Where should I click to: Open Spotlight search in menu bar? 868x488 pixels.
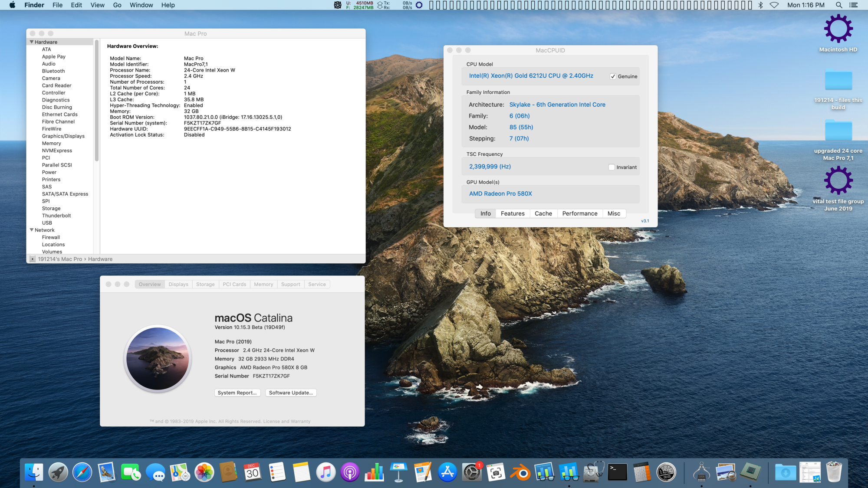click(x=839, y=5)
